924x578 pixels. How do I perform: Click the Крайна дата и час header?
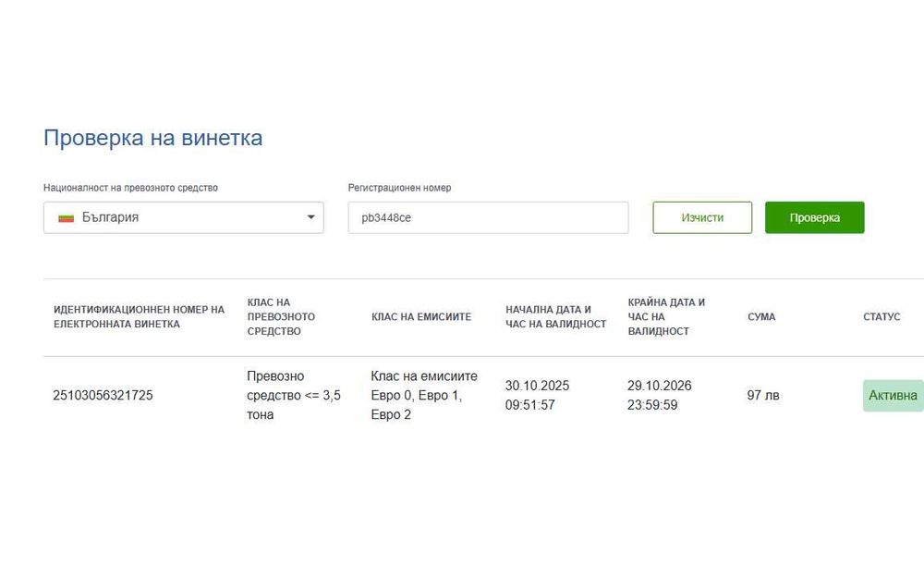[x=666, y=316]
